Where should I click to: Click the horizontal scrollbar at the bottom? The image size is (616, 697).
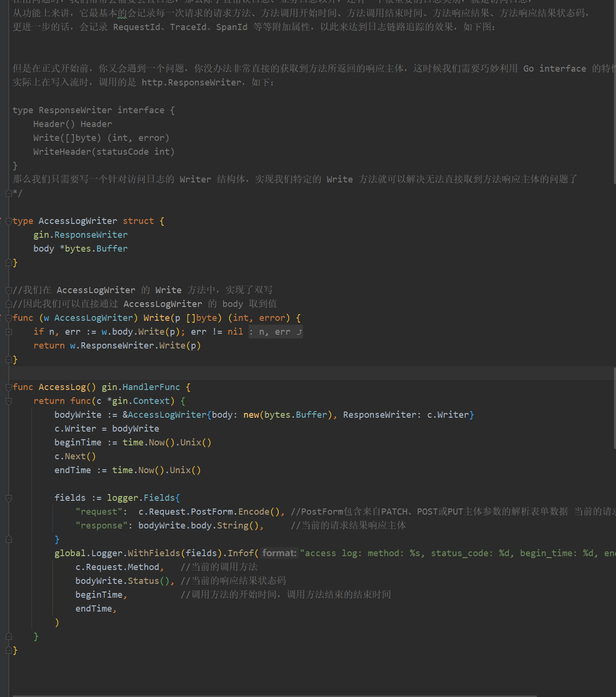pos(274,696)
